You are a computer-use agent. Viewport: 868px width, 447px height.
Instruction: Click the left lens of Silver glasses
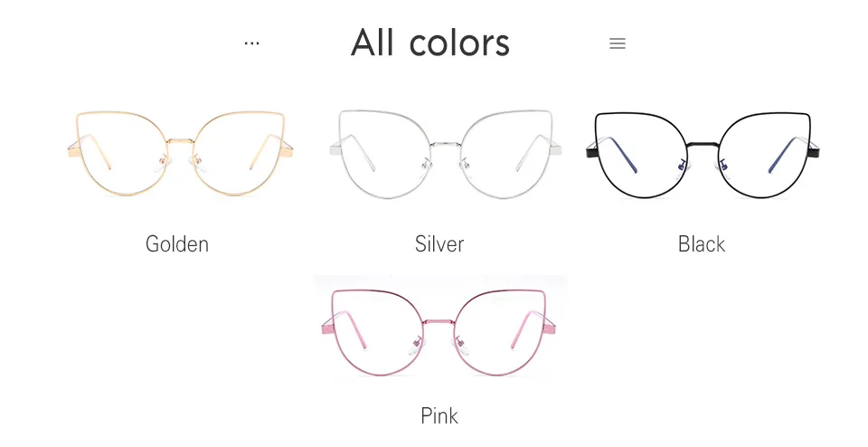coord(384,154)
